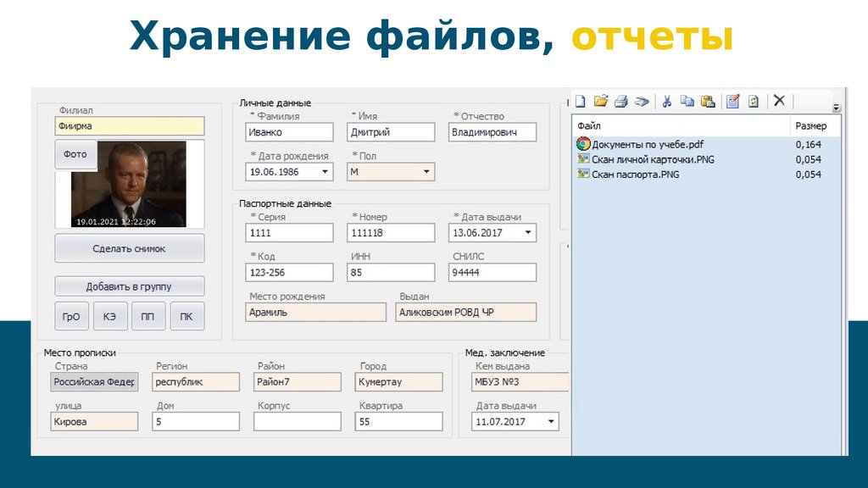Image resolution: width=868 pixels, height=488 pixels.
Task: Open med Дата выдачи 11.07.2017 dropdown
Action: click(551, 422)
